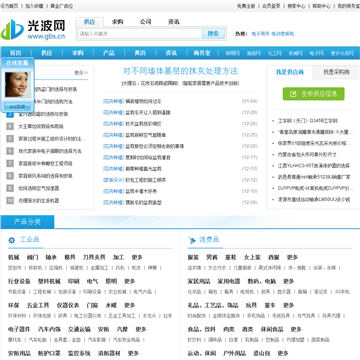Click 加入收藏 in the top bar
This screenshot has height=360, width=360.
[34, 6]
